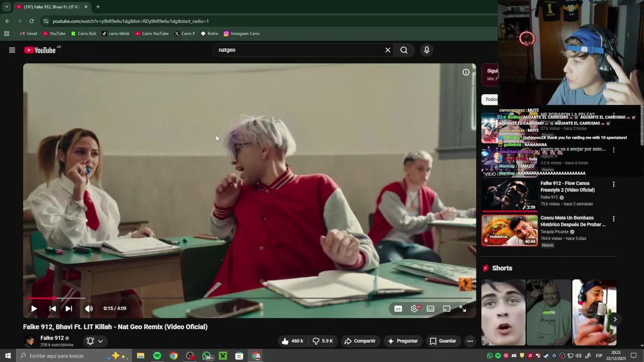
Task: Open the carro tiktok bookmark
Action: tap(116, 34)
